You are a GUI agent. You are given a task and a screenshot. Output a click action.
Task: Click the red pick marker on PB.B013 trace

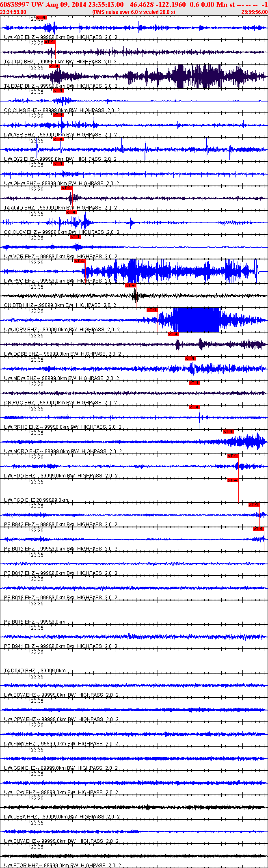(x=259, y=529)
